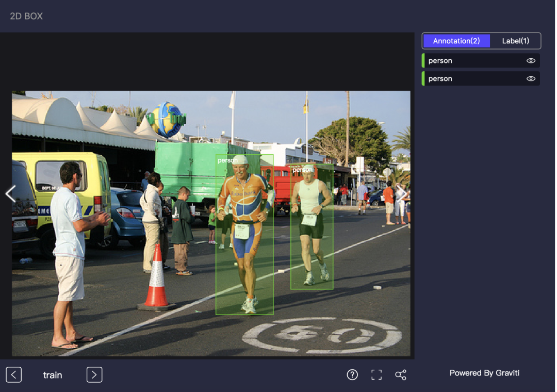The width and height of the screenshot is (557, 392).
Task: Click the train segment label
Action: (x=53, y=375)
